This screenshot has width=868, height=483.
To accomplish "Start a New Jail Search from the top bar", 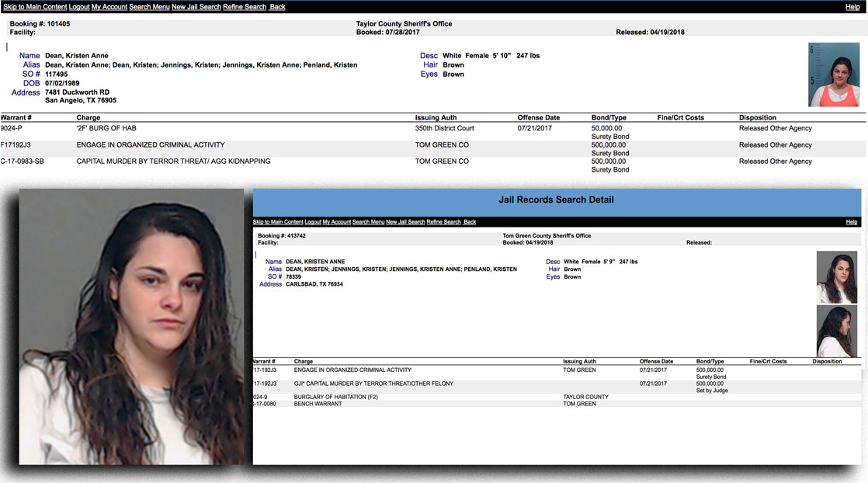I will [x=197, y=7].
